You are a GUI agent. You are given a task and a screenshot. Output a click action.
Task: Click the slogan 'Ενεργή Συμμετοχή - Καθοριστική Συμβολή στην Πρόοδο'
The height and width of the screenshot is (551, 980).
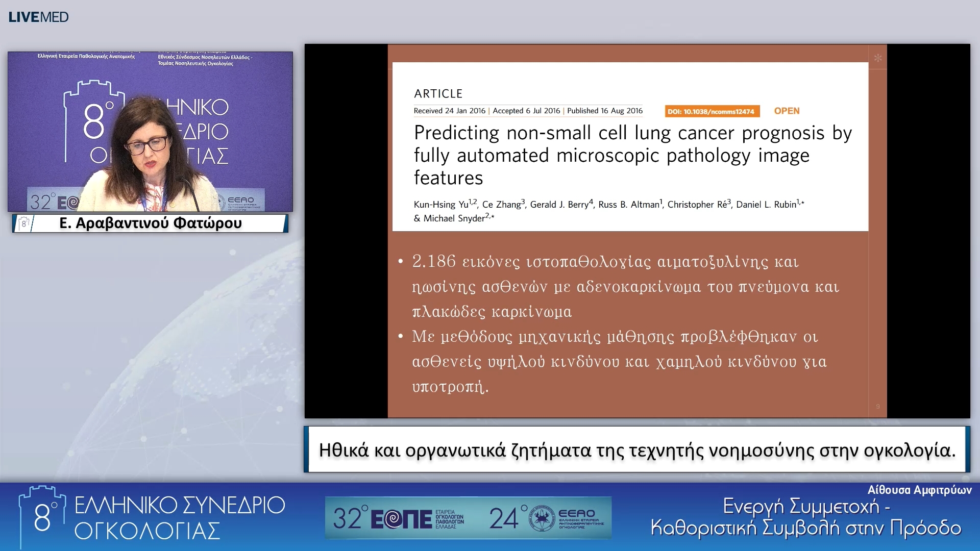[x=806, y=517]
